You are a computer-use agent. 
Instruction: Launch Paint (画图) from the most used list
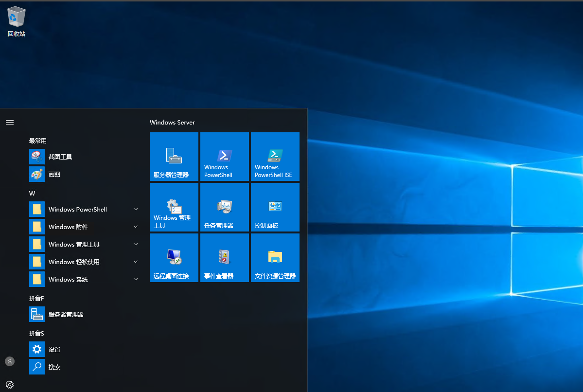click(x=37, y=174)
